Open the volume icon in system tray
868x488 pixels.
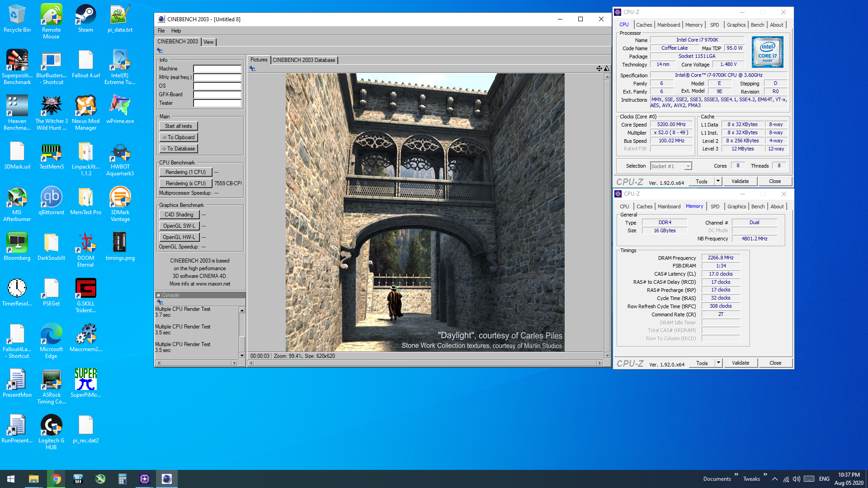(797, 479)
